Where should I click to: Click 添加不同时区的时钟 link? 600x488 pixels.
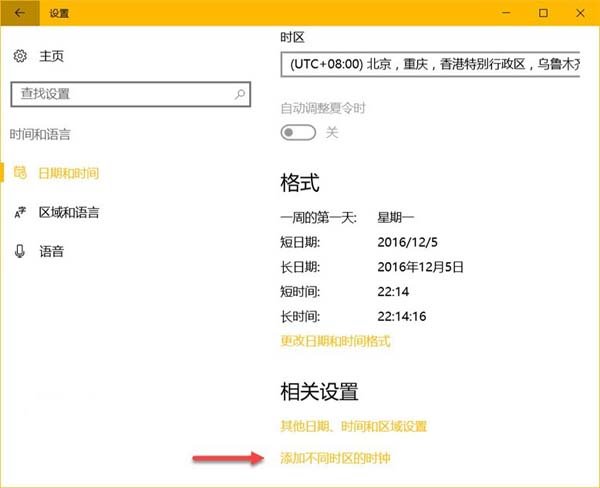pyautogui.click(x=334, y=458)
